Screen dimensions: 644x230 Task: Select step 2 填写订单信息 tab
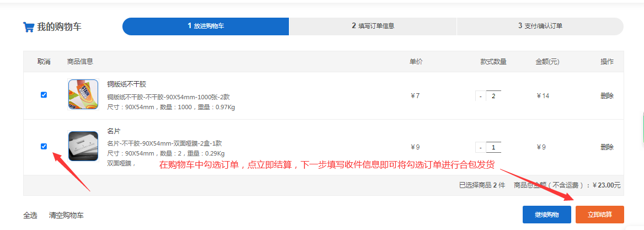[373, 26]
